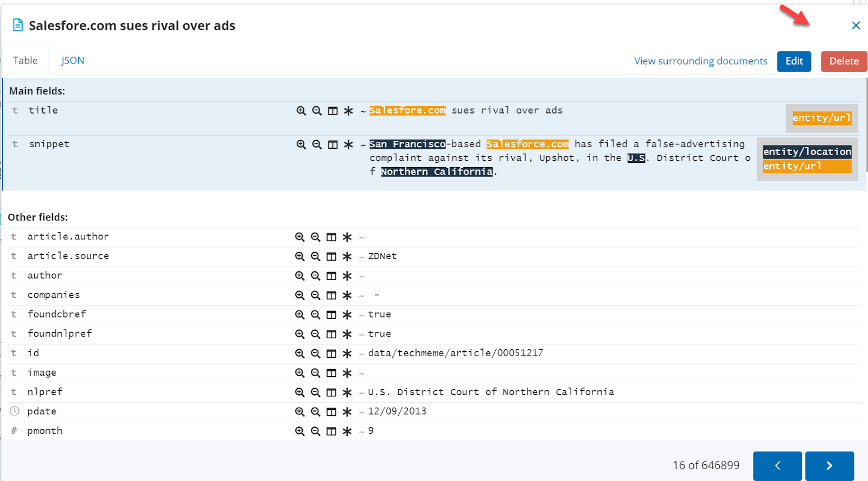This screenshot has height=481, width=868.
Task: Click the foundcbref field name
Action: (x=57, y=314)
